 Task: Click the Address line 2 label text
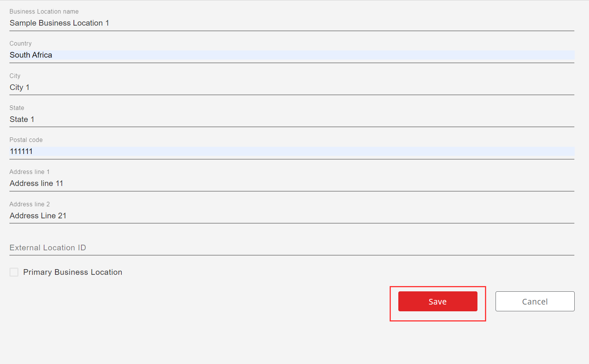29,204
